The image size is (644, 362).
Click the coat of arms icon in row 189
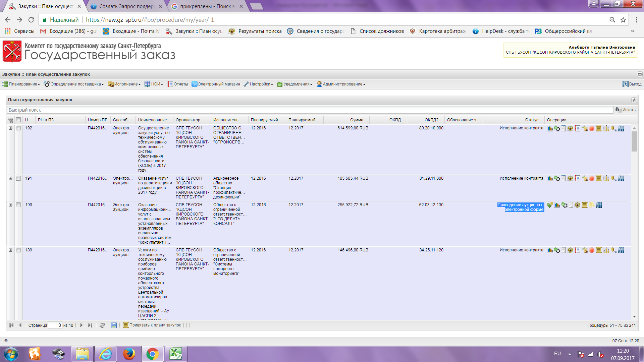[570, 250]
